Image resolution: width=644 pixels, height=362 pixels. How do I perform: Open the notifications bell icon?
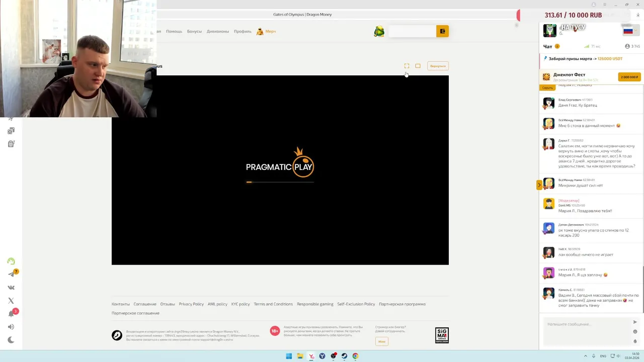(x=11, y=314)
